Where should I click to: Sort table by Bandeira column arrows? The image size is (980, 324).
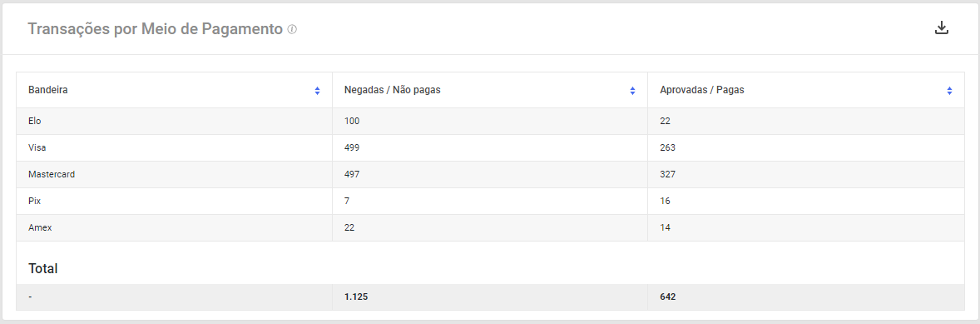pos(317,91)
